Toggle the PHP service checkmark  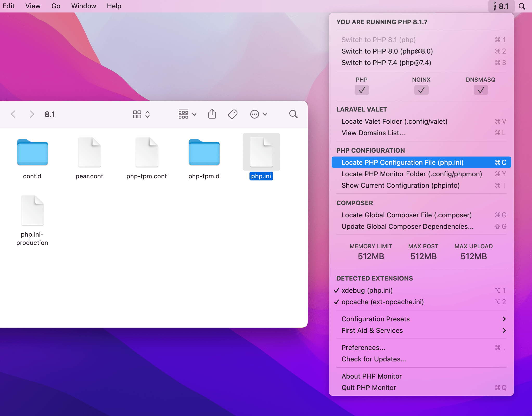tap(362, 90)
